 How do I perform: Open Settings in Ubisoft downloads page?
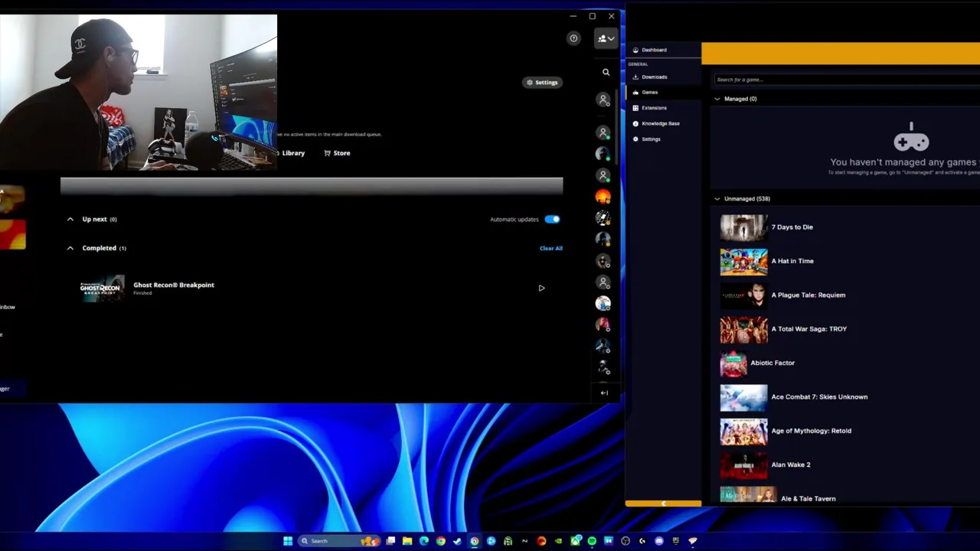(x=542, y=82)
